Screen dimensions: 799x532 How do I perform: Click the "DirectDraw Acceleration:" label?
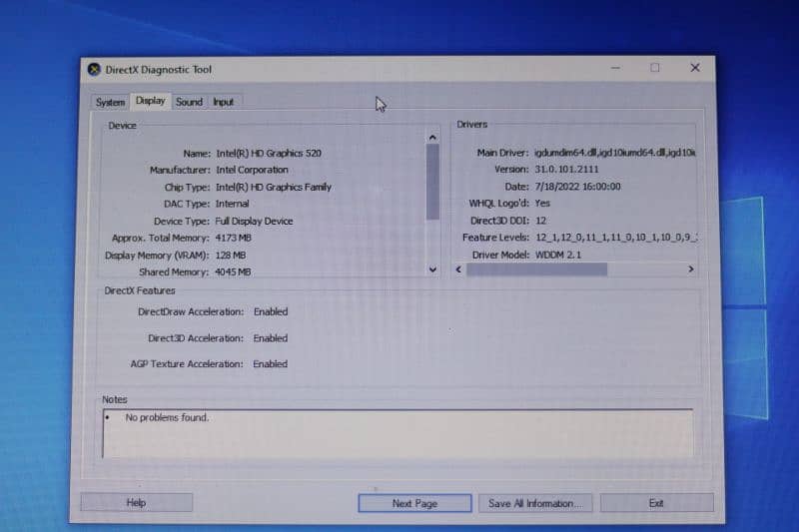coord(191,311)
